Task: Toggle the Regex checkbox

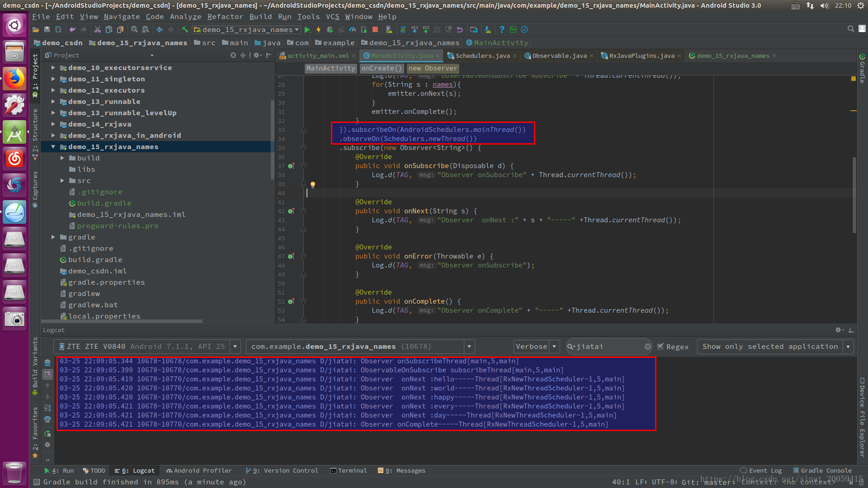Action: coord(660,347)
